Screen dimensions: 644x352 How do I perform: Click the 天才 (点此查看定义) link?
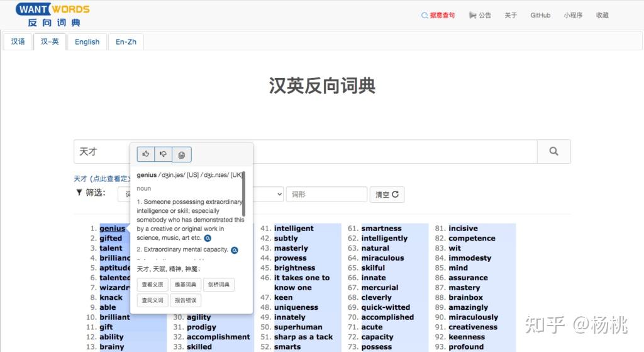coord(101,178)
